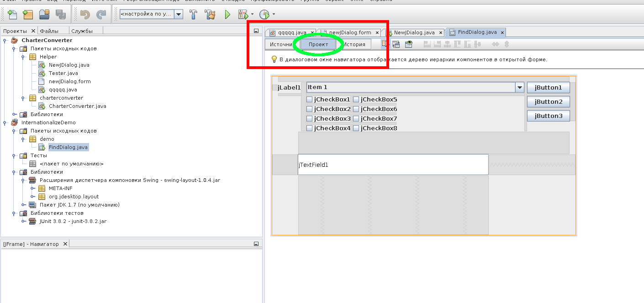This screenshot has width=644, height=303.
Task: Create a new file from the toolbar
Action: pyautogui.click(x=12, y=15)
